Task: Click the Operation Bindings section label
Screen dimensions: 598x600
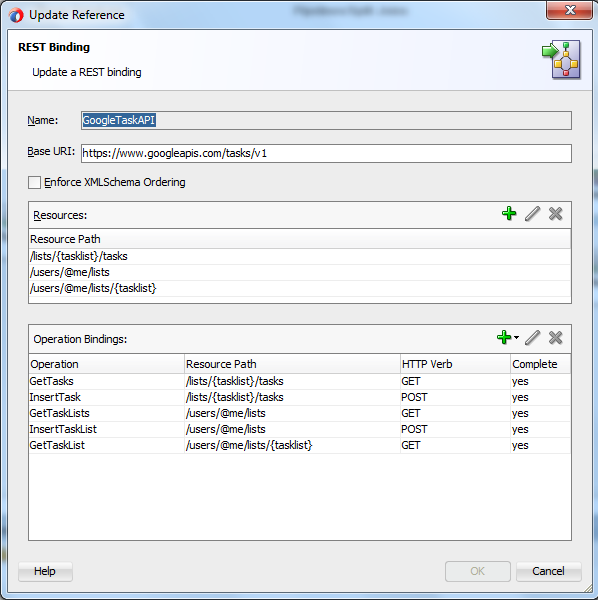Action: point(80,339)
